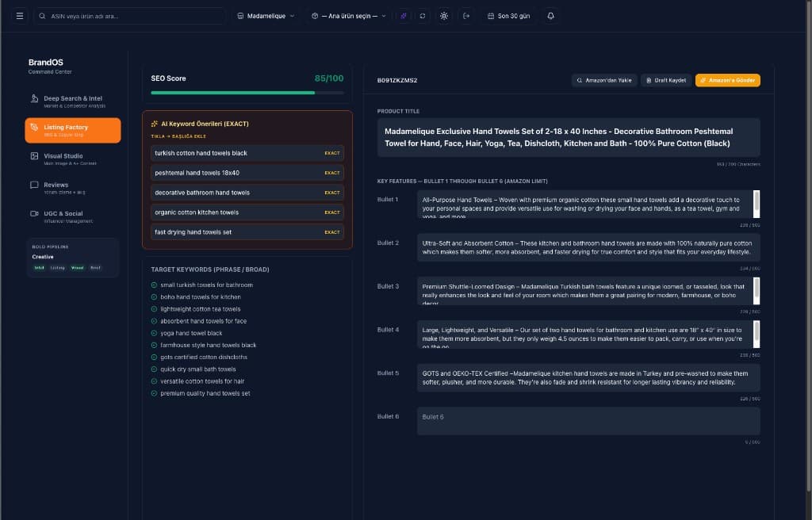
Task: Toggle check for 'farmhouse style hand towels black'
Action: [x=154, y=345]
